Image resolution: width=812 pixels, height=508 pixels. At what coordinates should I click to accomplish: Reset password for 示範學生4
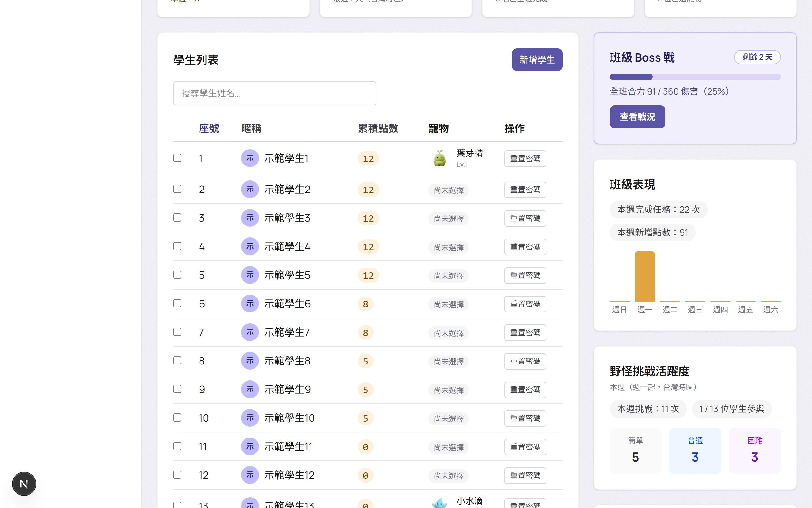[525, 247]
